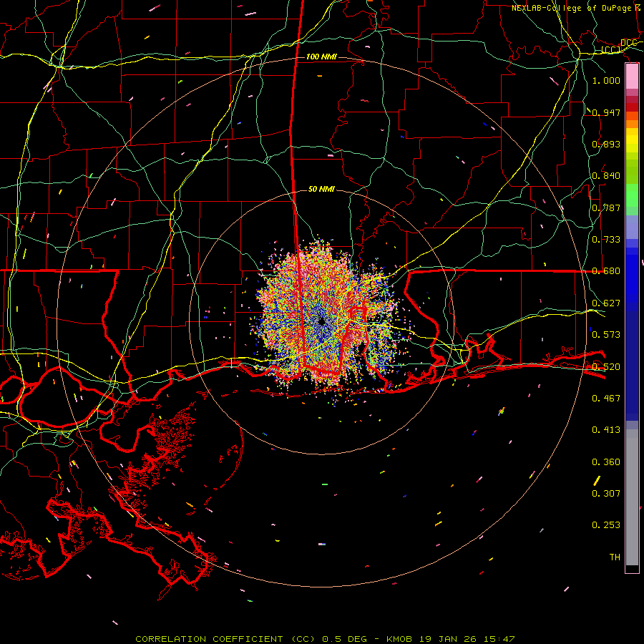Image resolution: width=644 pixels, height=644 pixels.
Task: Click the 50 NMI range ring label
Action: tap(321, 189)
